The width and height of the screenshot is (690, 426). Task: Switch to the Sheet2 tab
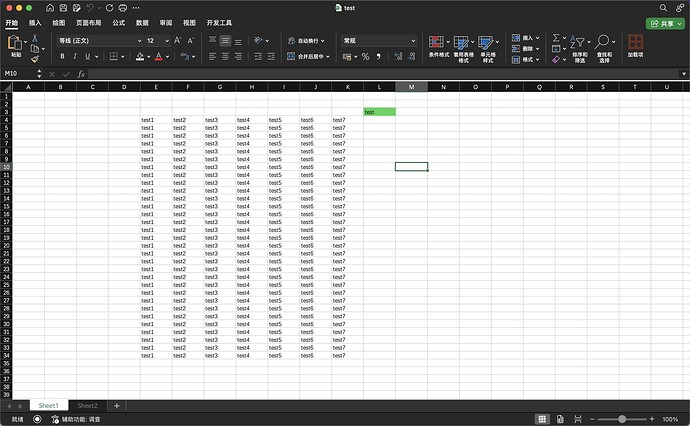88,406
